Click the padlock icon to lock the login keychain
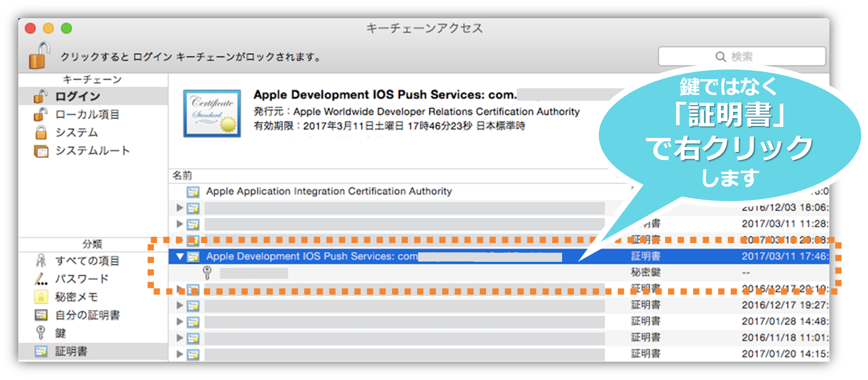The width and height of the screenshot is (868, 380). click(39, 55)
